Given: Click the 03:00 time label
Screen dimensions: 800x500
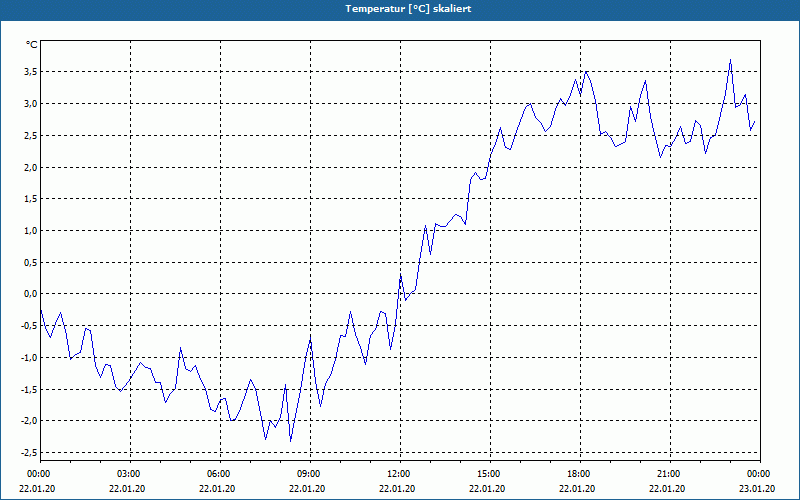Looking at the screenshot, I should pos(128,474).
